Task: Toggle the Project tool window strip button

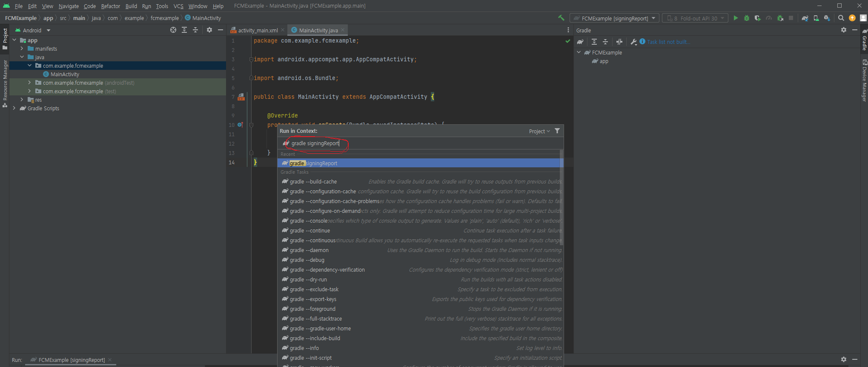Action: 5,39
